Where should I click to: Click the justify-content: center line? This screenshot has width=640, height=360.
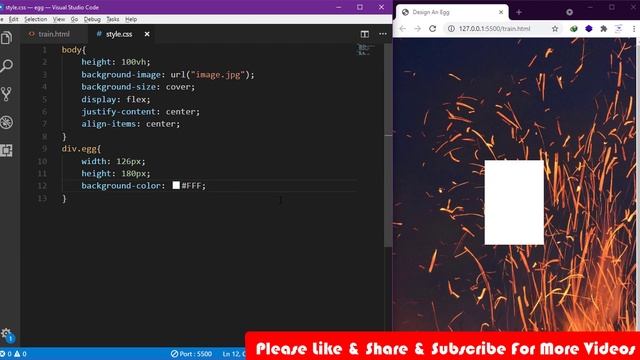140,111
